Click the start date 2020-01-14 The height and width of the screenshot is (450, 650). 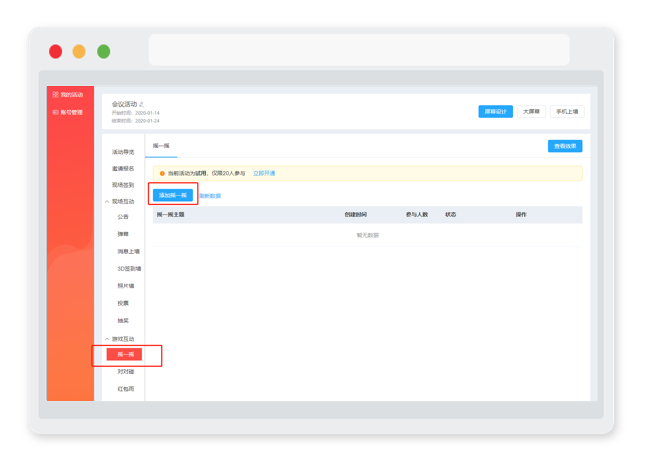[147, 113]
